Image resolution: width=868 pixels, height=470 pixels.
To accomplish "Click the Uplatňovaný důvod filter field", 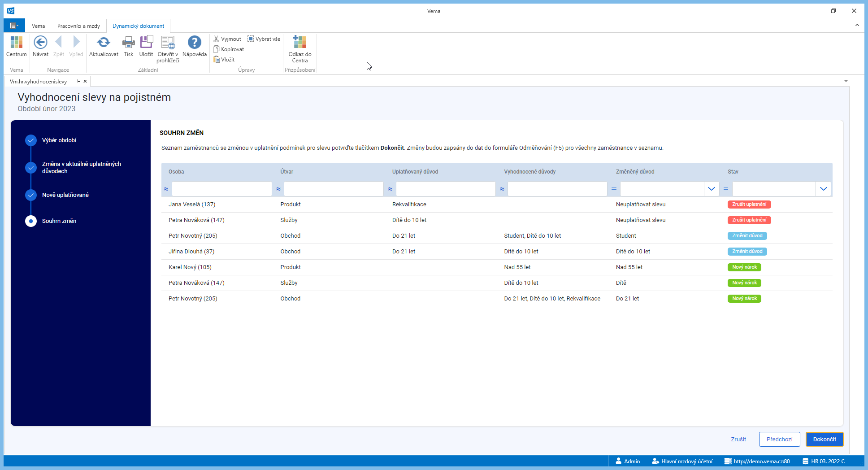I will click(446, 189).
